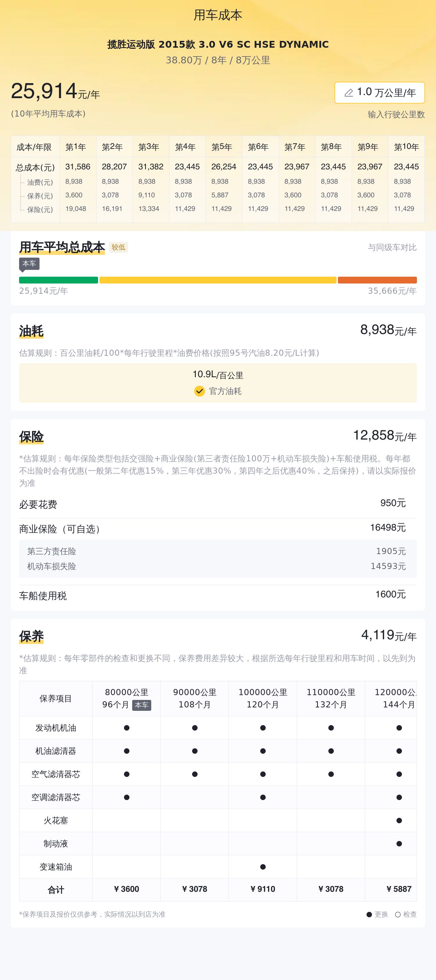Click the second-year insurance fee 16,191
The image size is (436, 980).
pos(112,209)
